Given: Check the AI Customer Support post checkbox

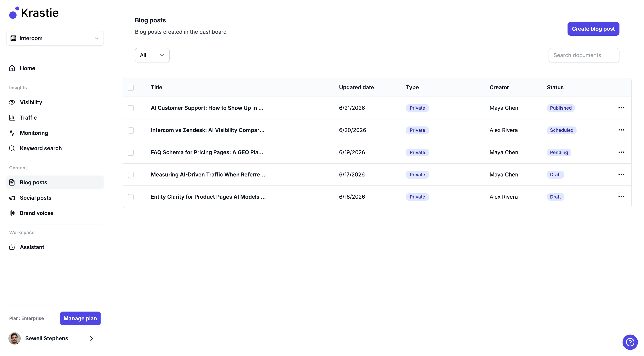Looking at the screenshot, I should (x=131, y=108).
